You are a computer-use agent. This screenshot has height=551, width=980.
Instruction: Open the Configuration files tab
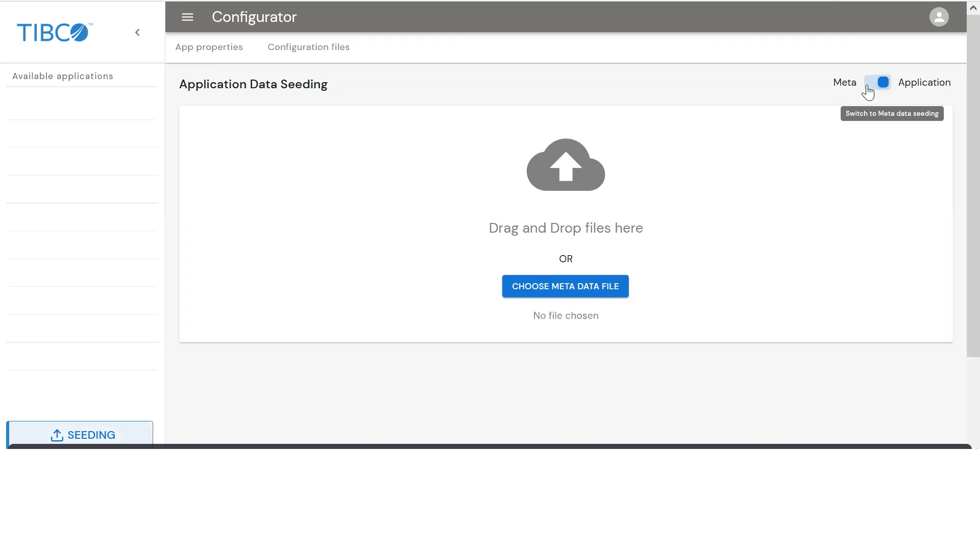click(308, 47)
